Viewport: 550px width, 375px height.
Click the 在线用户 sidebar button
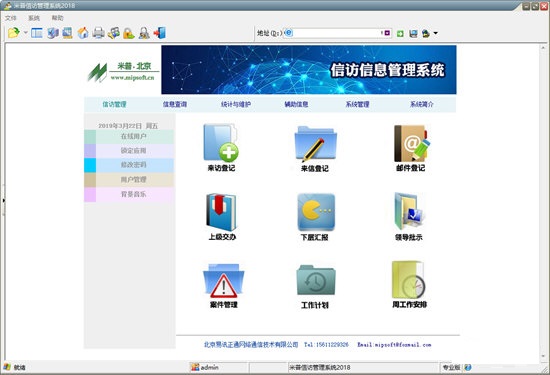(129, 136)
